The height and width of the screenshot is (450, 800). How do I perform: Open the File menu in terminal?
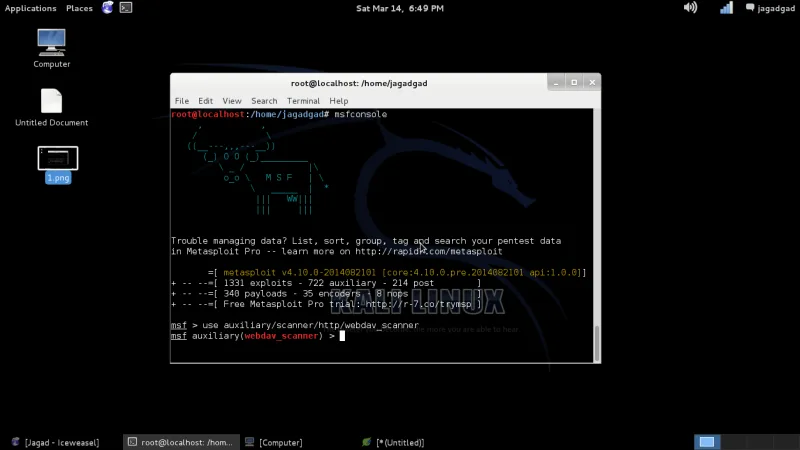pos(182,101)
